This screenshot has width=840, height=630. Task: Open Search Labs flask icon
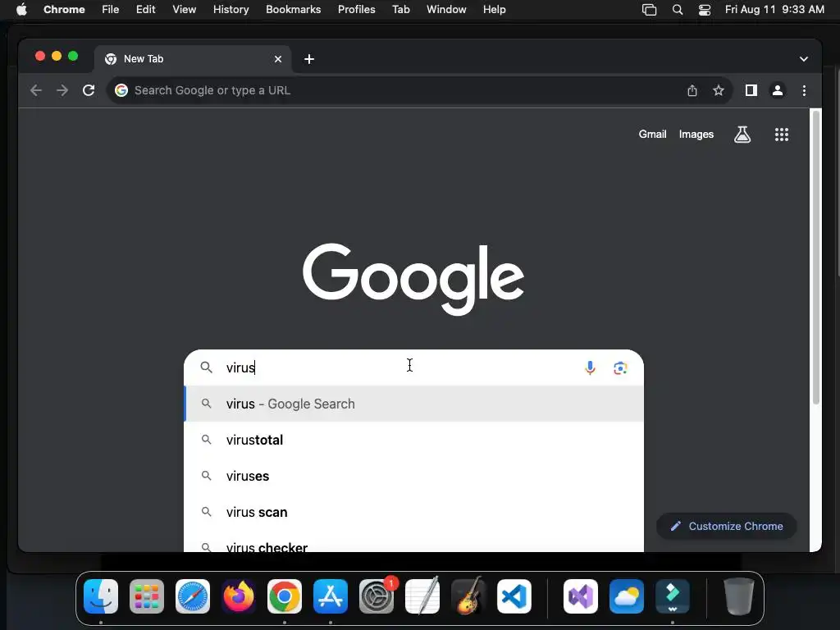click(x=742, y=135)
